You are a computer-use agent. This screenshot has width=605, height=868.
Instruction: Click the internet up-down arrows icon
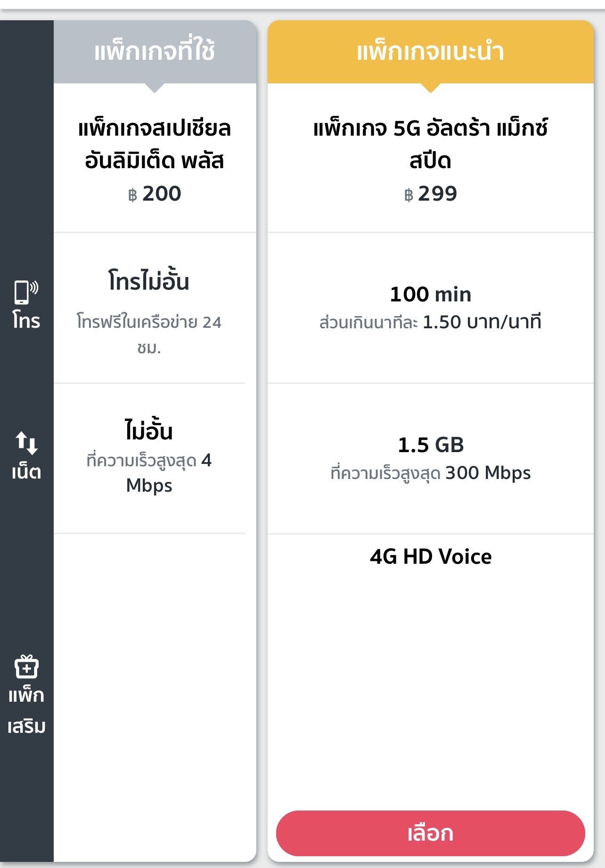click(x=26, y=443)
